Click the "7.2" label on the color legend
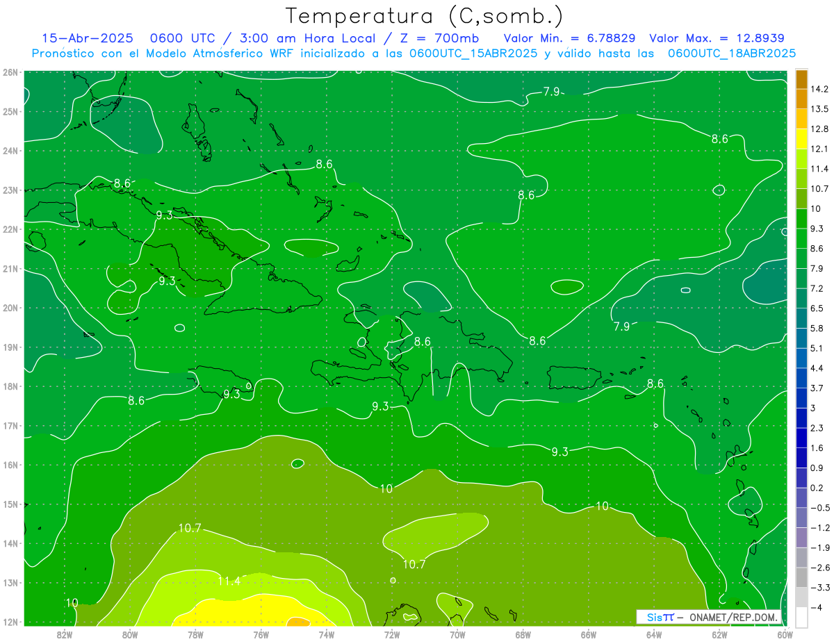 pos(818,288)
